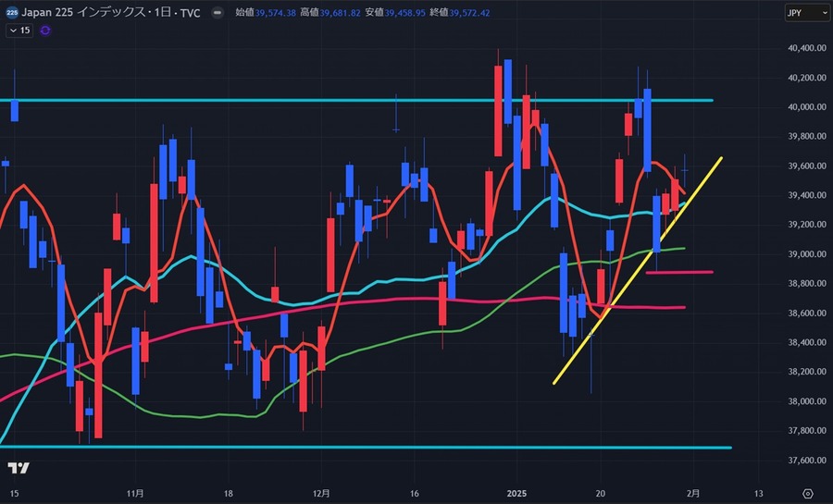This screenshot has width=833, height=504.
Task: Click the Japan 225 symbol logo badge
Action: [x=11, y=12]
